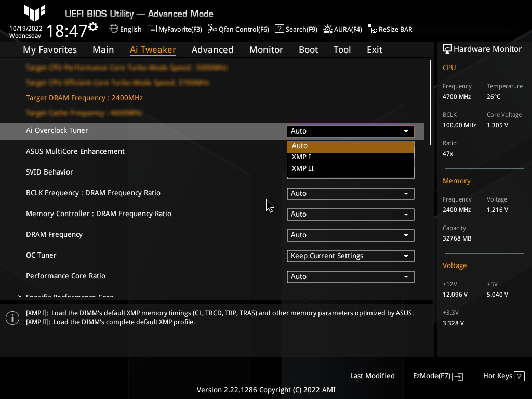Open the SVID Behavior dropdown
The width and height of the screenshot is (532, 399).
[350, 172]
